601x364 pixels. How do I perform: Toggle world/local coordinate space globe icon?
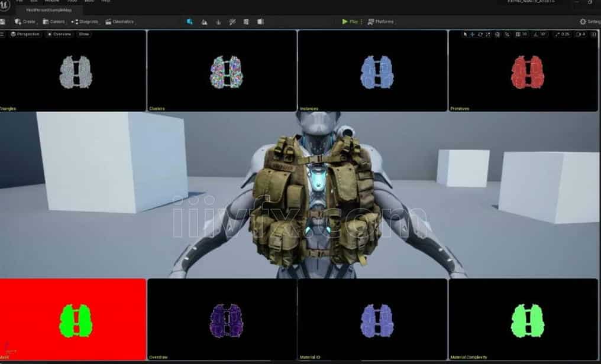[x=497, y=34]
